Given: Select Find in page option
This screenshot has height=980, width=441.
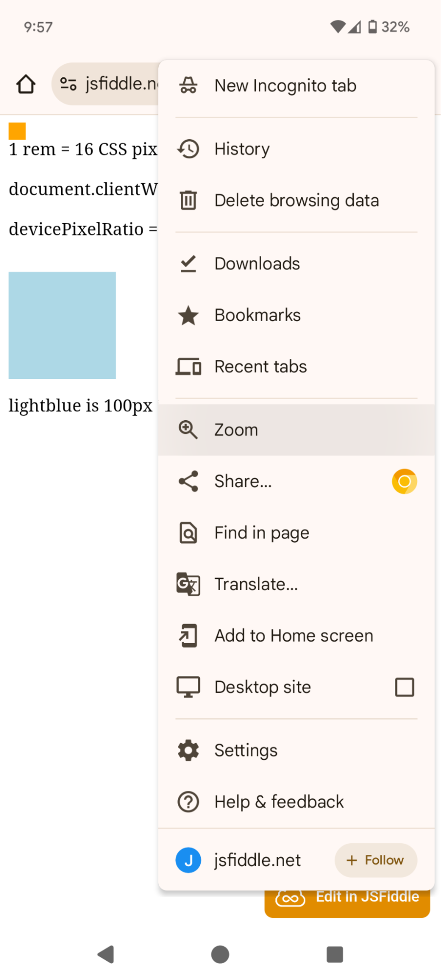Looking at the screenshot, I should [x=296, y=533].
